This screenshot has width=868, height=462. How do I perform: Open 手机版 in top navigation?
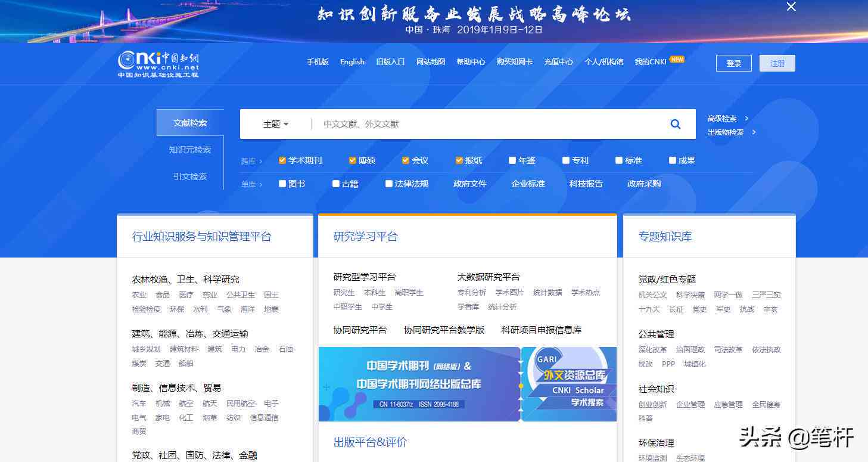pyautogui.click(x=318, y=62)
